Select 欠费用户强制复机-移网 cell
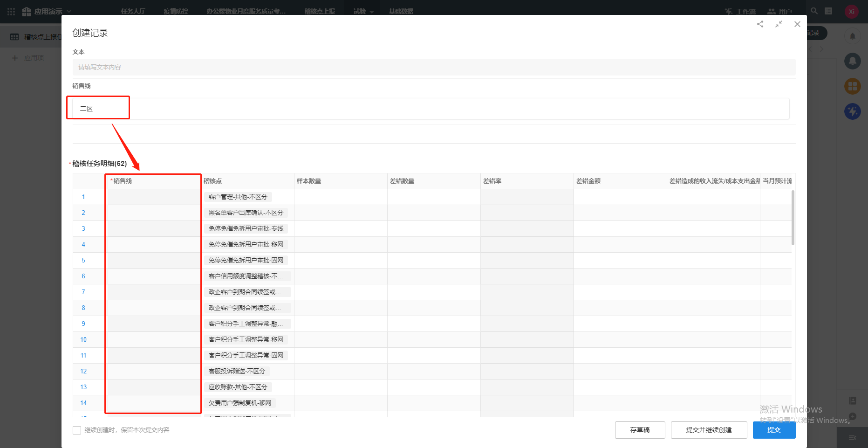The height and width of the screenshot is (448, 868). click(240, 403)
